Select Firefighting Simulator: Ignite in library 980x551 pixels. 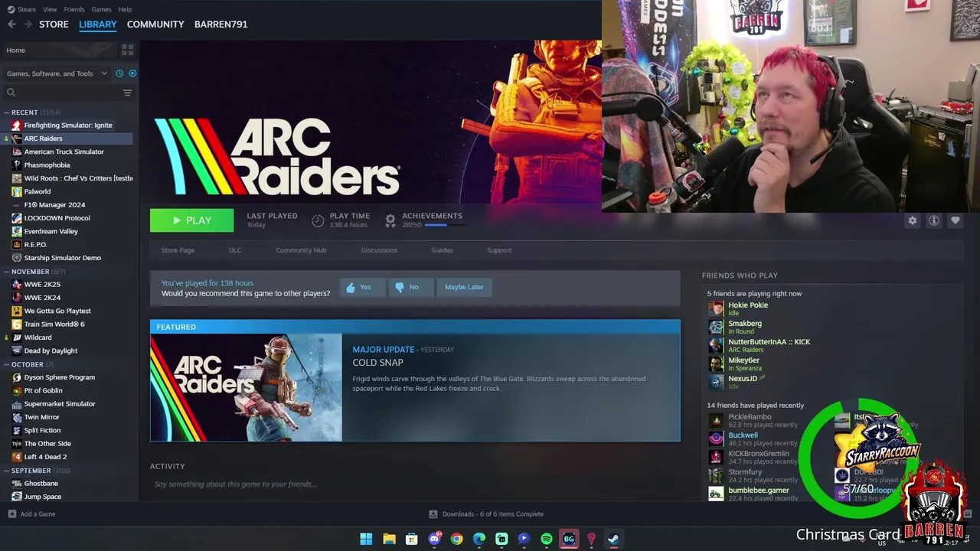pyautogui.click(x=67, y=126)
